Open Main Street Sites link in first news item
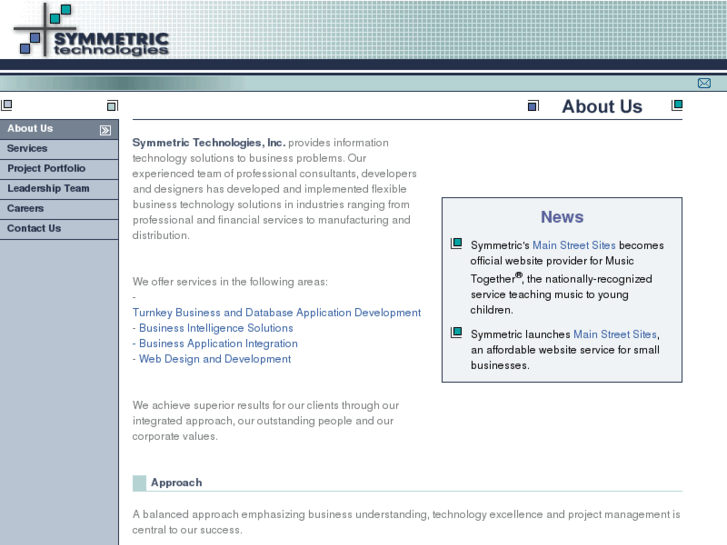Screen dimensions: 727x545 574,245
